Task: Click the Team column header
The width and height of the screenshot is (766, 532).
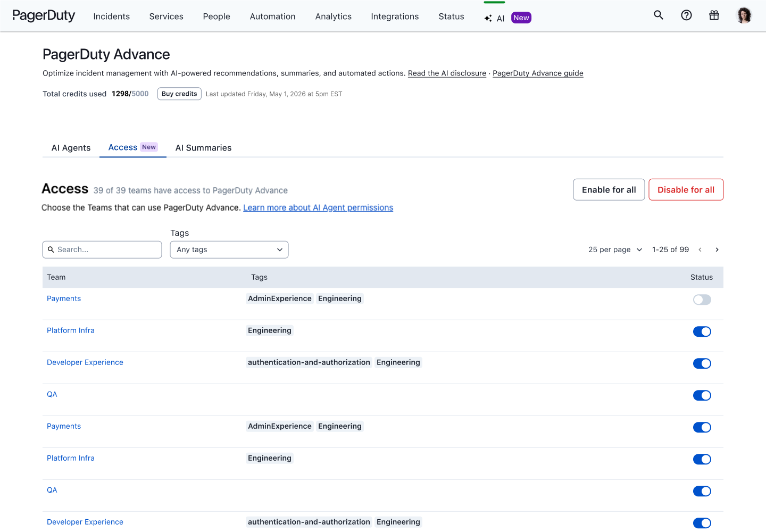Action: [x=56, y=277]
